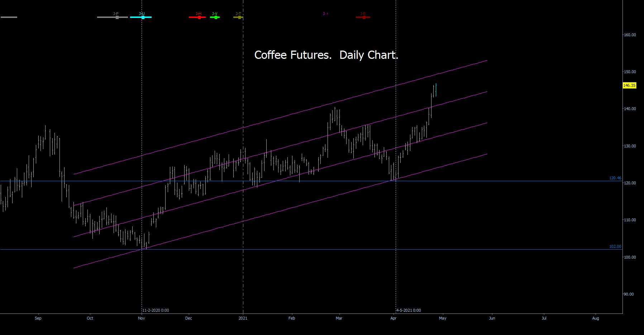The image size is (644, 335).
Task: Select the cyan J-U timeline marker
Action: [x=141, y=17]
